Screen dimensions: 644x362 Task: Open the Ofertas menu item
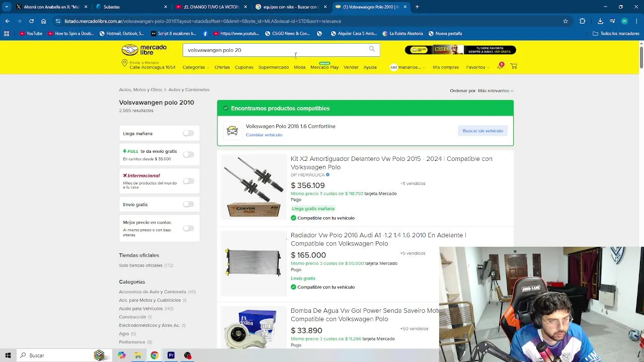click(x=222, y=67)
